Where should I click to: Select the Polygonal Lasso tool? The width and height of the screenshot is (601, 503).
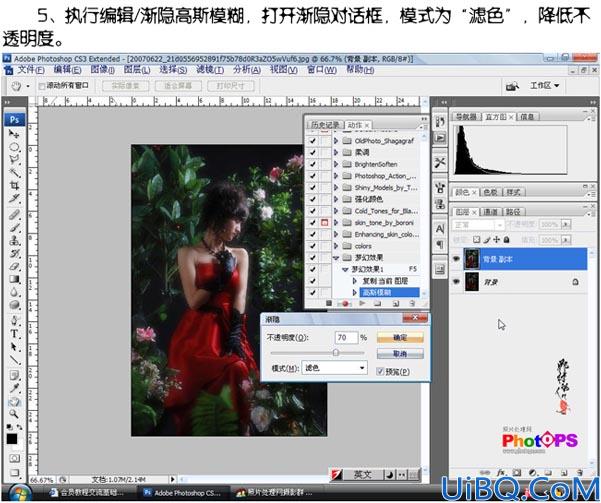[x=14, y=159]
